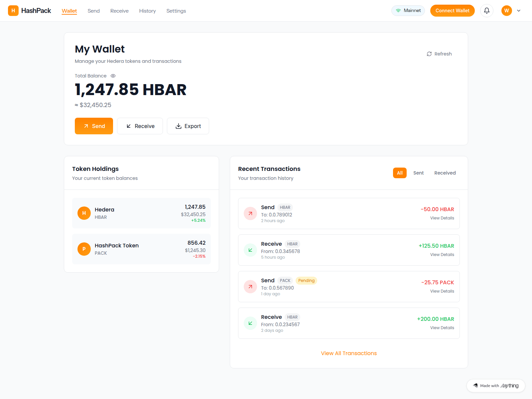The image size is (532, 399).
Task: View Details of +125.50 HBAR transaction
Action: coord(442,255)
